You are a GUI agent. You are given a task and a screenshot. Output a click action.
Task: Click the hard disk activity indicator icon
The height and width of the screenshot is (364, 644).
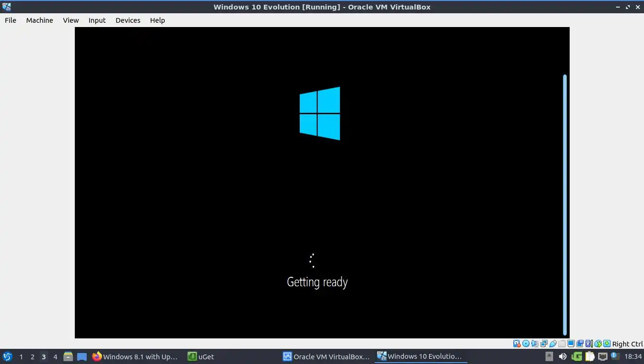click(517, 344)
